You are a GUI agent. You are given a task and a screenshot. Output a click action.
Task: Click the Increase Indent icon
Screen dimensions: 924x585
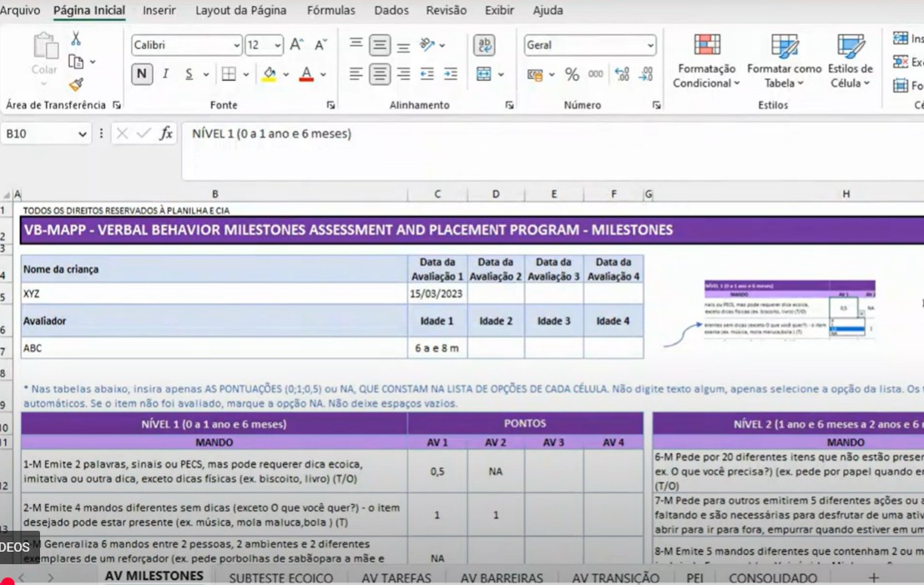(451, 74)
